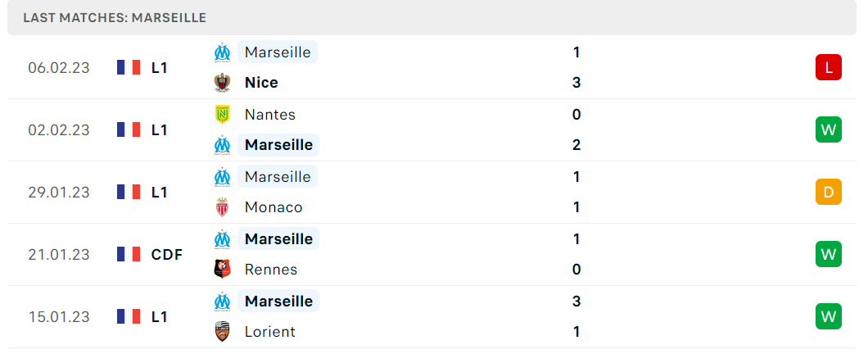This screenshot has width=868, height=354.
Task: Open the 21.01.23 CDF match row
Action: tap(432, 254)
